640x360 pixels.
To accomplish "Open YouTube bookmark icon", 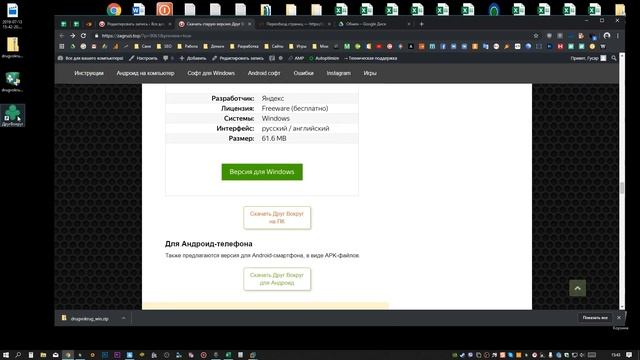I will pyautogui.click(x=379, y=47).
